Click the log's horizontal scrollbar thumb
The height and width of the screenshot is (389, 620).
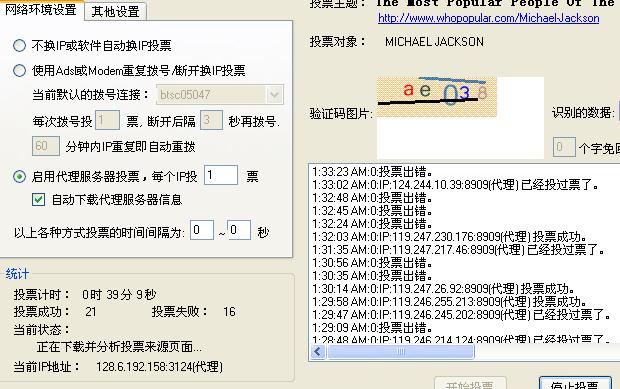click(400, 352)
